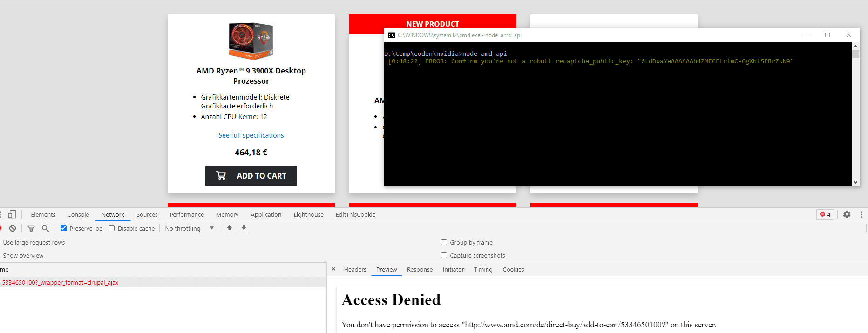Select the Network tab
The height and width of the screenshot is (333, 868).
[113, 214]
